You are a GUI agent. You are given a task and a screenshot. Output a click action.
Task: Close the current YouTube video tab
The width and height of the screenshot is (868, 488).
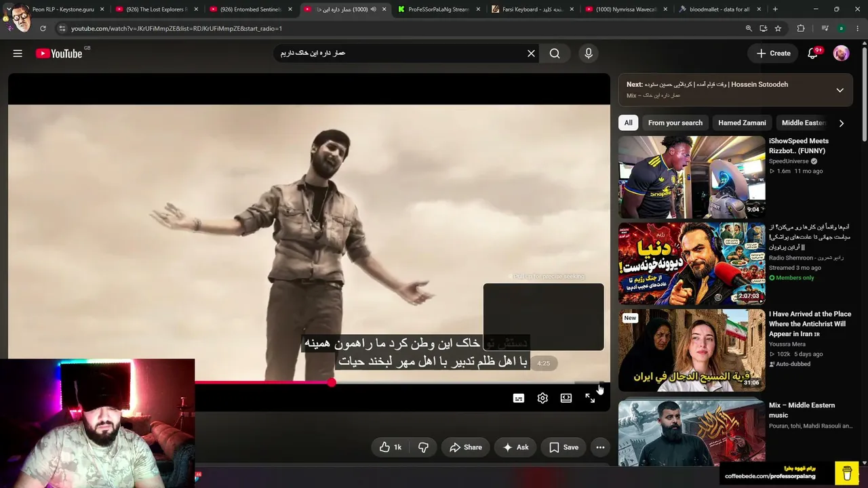click(384, 9)
